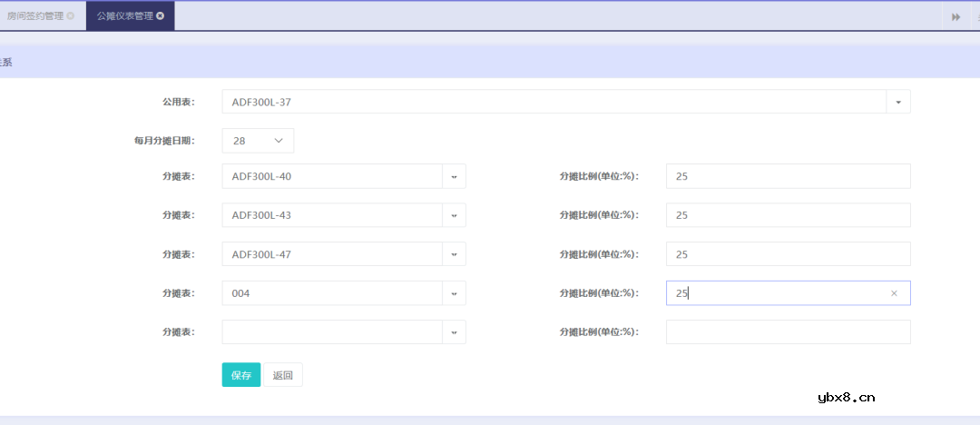Expand the 分摊表 dropdown arrow for ADF300L-43
This screenshot has height=425, width=980.
coord(455,215)
